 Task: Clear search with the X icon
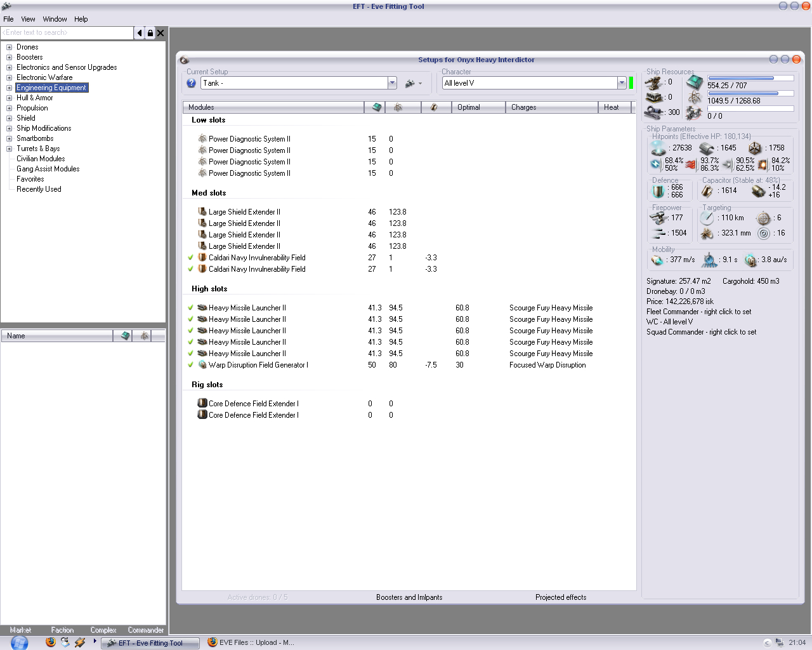(160, 33)
